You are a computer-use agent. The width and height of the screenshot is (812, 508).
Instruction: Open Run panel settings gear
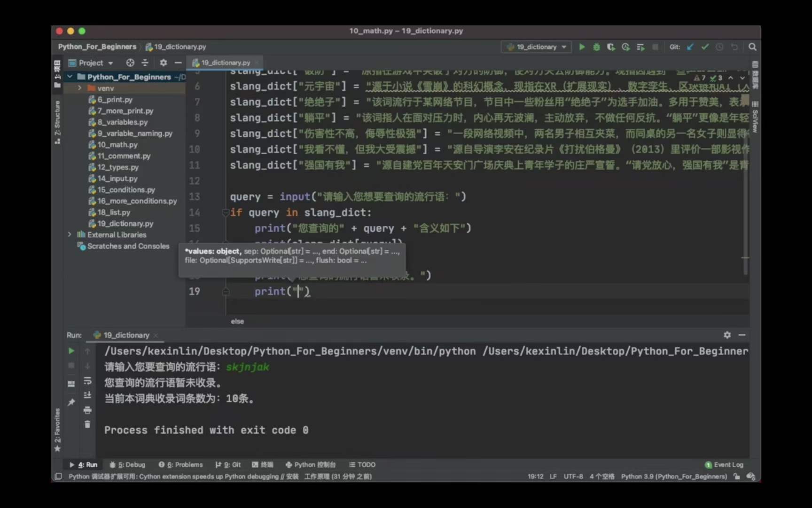(727, 335)
